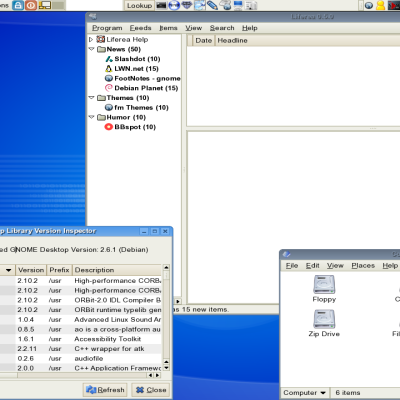Click the document list launcher in panel
Viewport: 400px width, 400px height.
pos(251,5)
